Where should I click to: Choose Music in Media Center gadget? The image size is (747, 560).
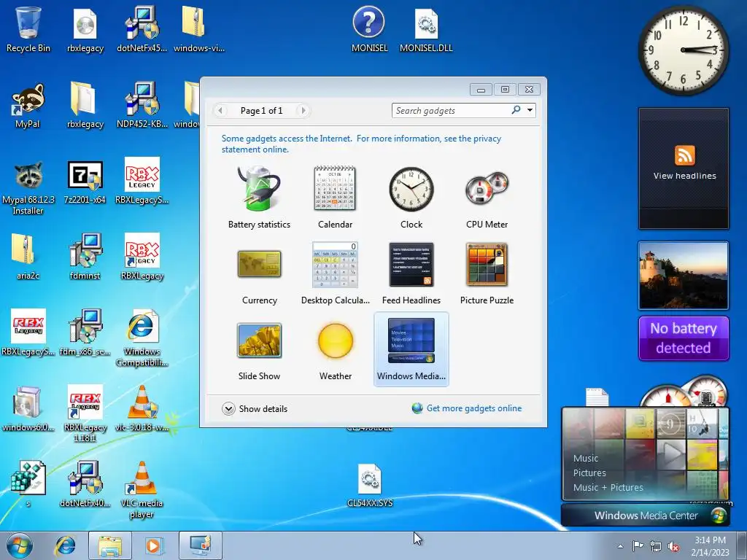pos(586,459)
